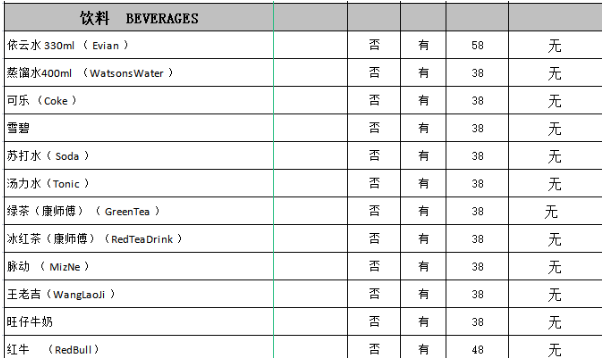Viewport: 603px width, 363px height.
Task: Select the 雪碧 row name cell
Action: (x=139, y=128)
